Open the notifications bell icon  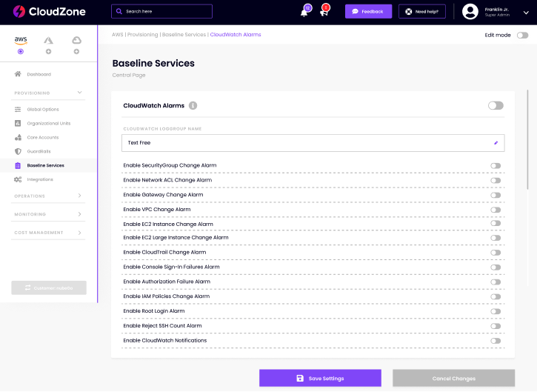pos(304,13)
